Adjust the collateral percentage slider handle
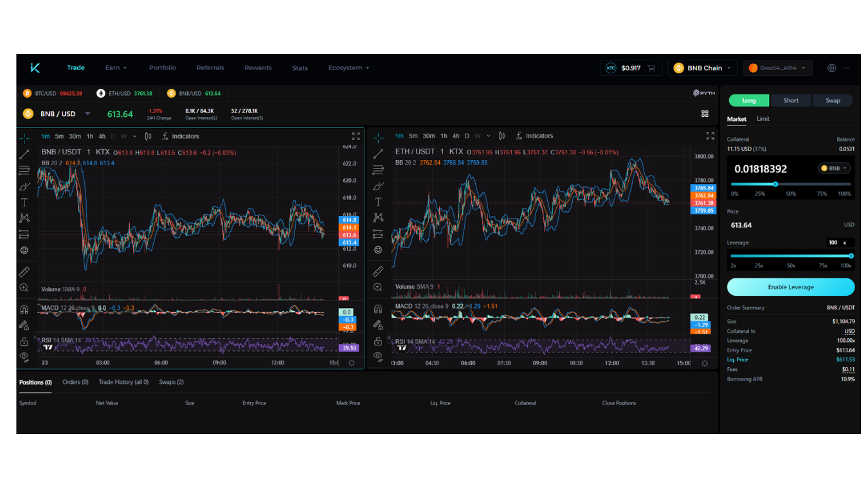 775,184
